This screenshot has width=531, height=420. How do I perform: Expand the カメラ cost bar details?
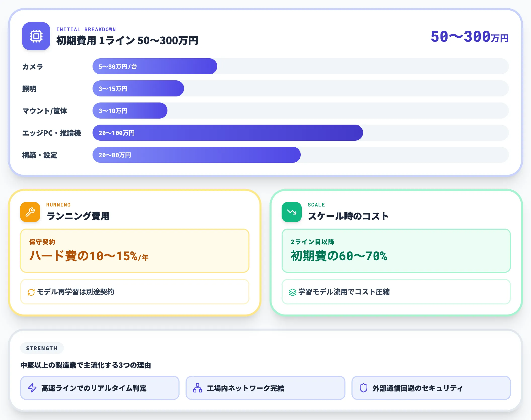(x=155, y=67)
